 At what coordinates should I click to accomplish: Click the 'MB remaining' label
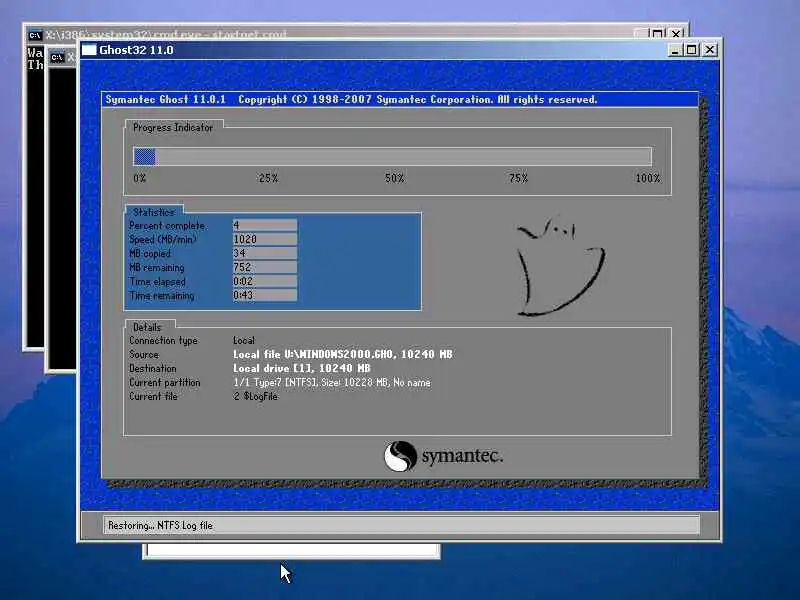(157, 267)
